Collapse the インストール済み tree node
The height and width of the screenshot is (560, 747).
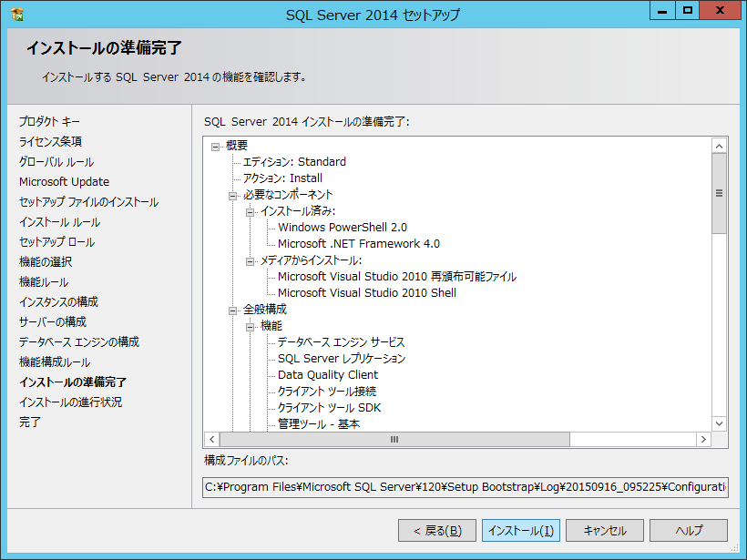click(251, 211)
